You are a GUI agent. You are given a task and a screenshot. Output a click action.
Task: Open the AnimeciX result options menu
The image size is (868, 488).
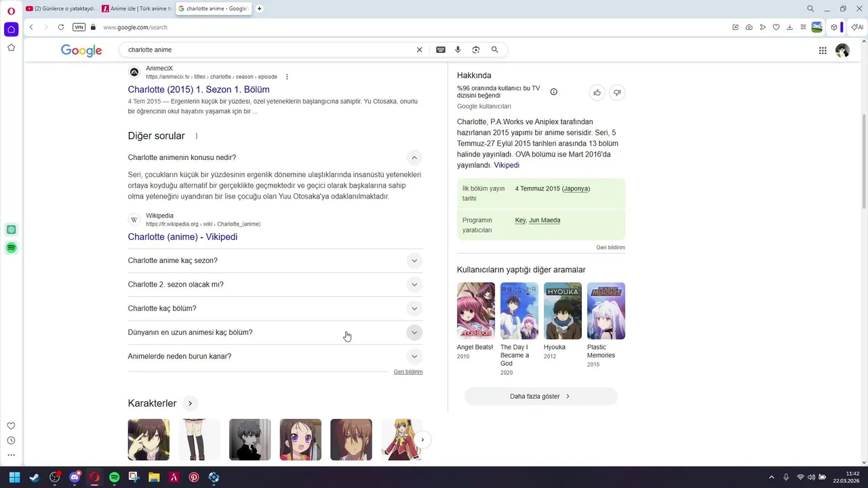coord(287,77)
